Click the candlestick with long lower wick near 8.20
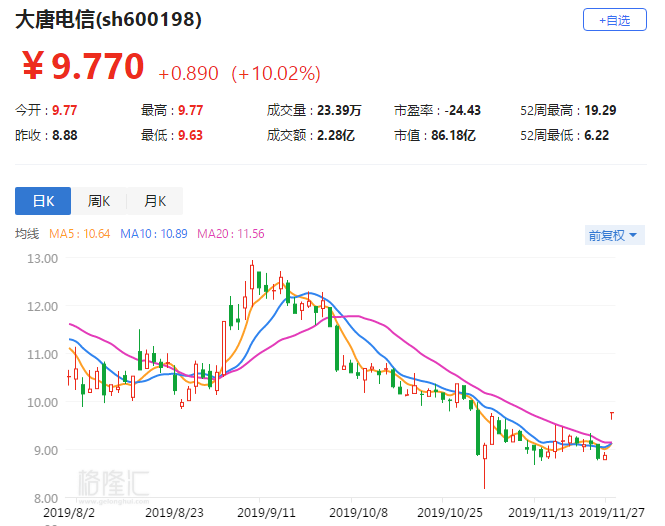The image size is (665, 526). click(x=485, y=466)
